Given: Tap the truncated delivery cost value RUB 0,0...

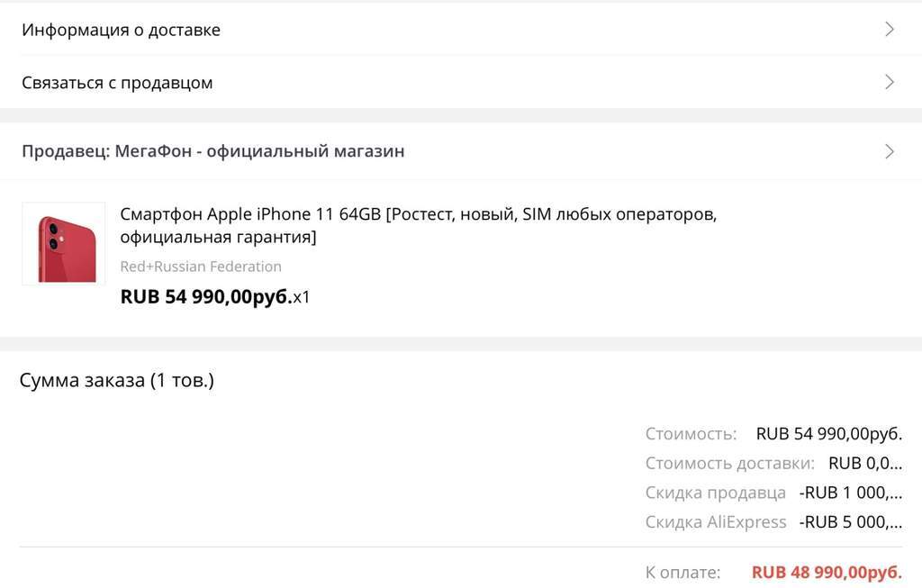Looking at the screenshot, I should click(864, 464).
